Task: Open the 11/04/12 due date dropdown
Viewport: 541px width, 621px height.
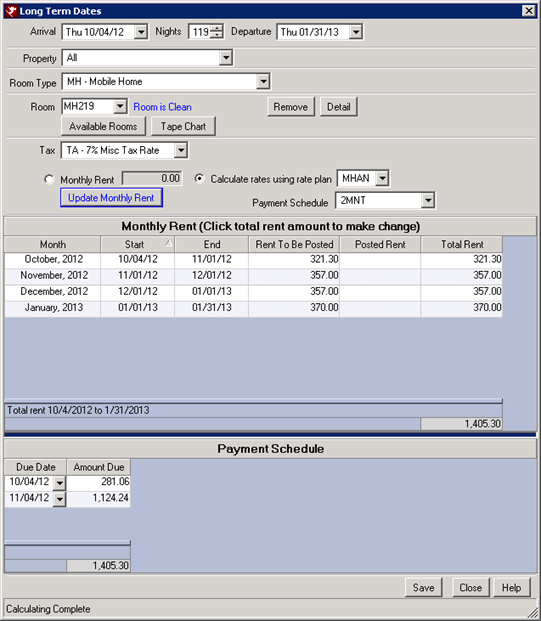Action: [59, 499]
